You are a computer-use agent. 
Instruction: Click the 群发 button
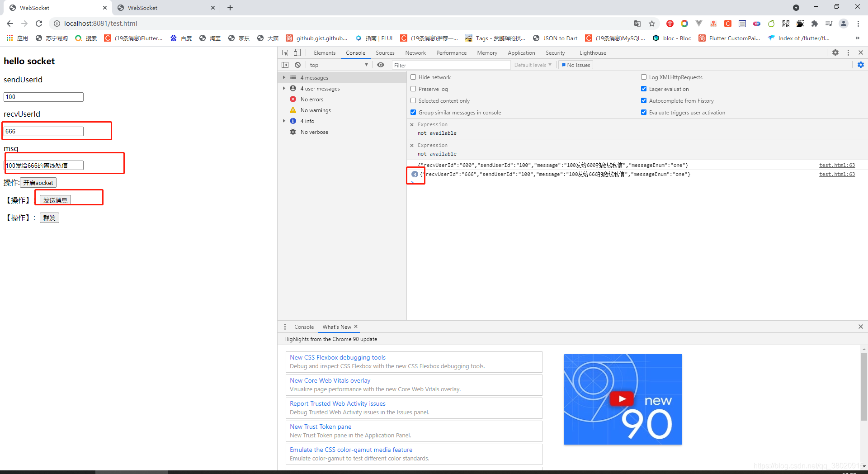coord(49,218)
